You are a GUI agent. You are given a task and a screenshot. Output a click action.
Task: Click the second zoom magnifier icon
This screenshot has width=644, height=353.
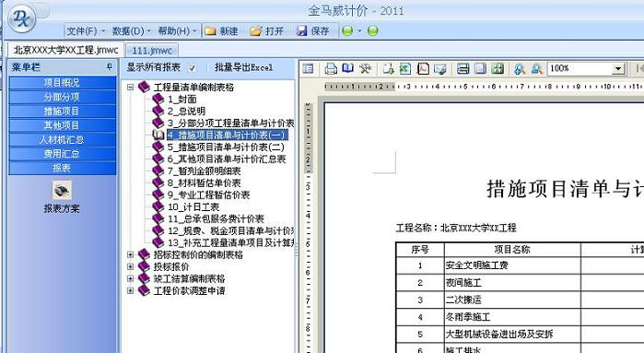pos(537,68)
